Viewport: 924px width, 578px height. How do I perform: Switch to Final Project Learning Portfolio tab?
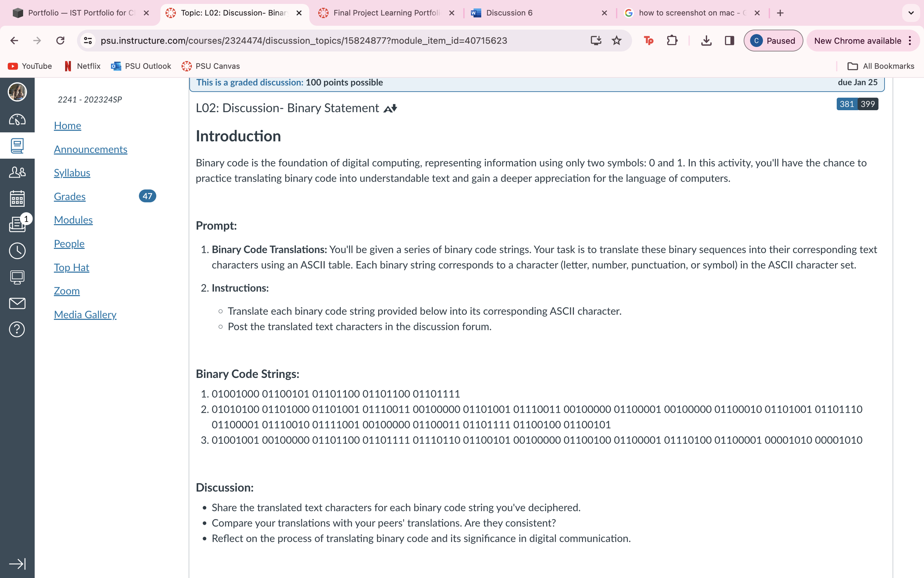(386, 13)
